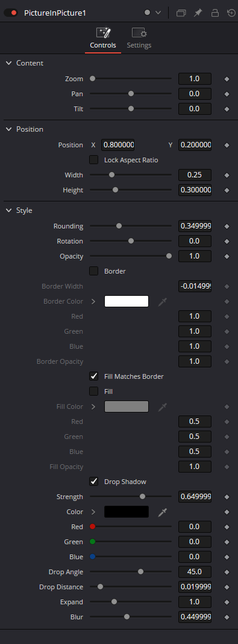Click the Blur slider handle

pos(127,616)
